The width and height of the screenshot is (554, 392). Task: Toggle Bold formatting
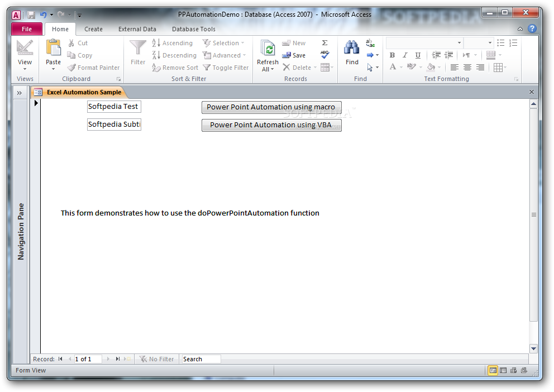pos(392,55)
